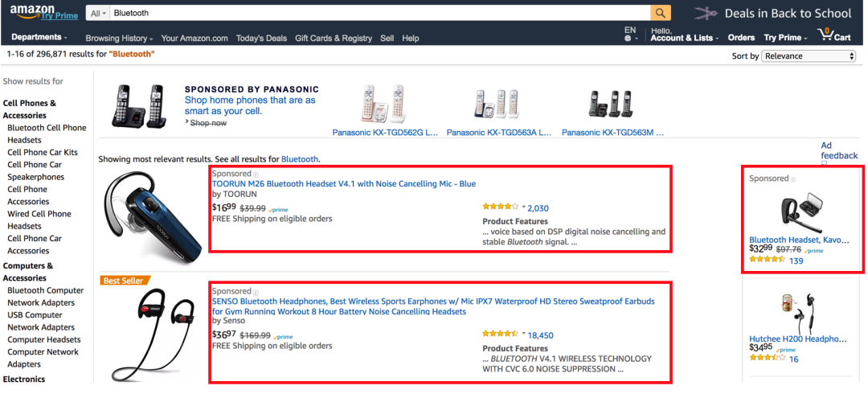Open Today's Deals

tap(261, 39)
